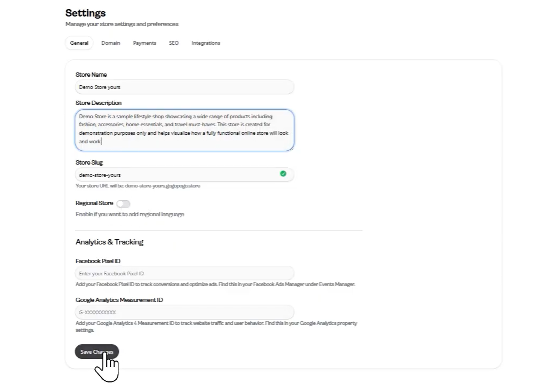Switch to the Domain tab
543x392 pixels.
[111, 43]
